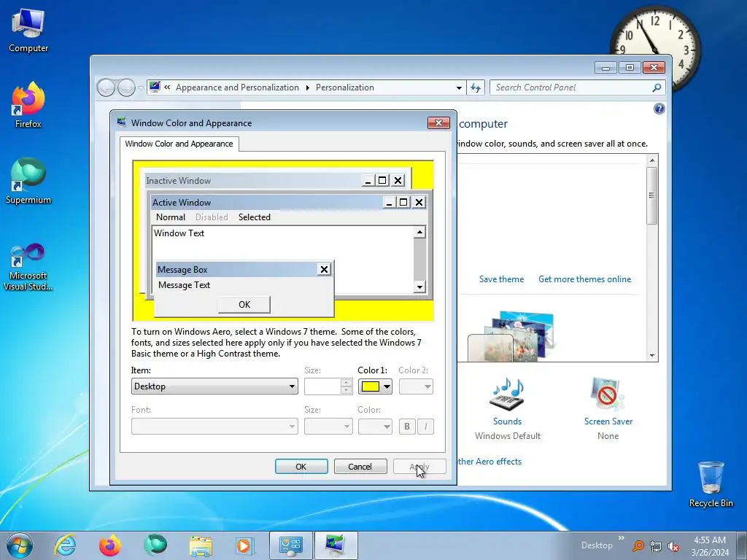This screenshot has width=747, height=560.
Task: Click the breadcrumb double-chevron in address bar
Action: pos(167,87)
